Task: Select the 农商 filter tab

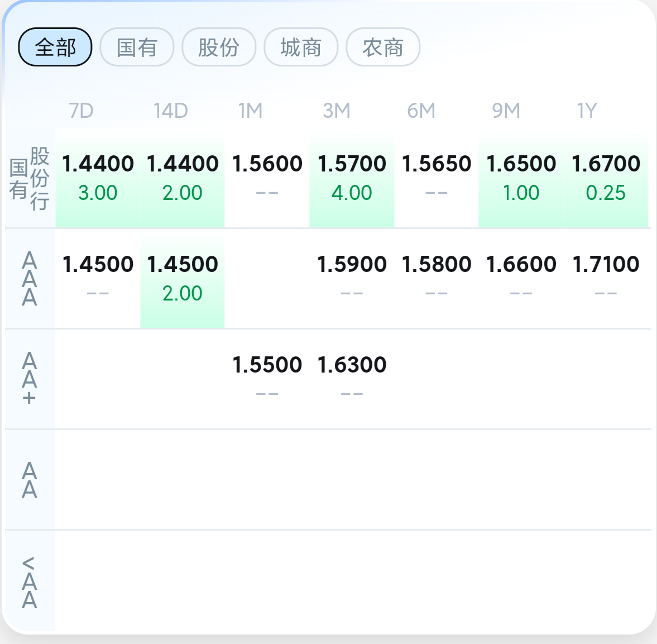Action: click(383, 47)
